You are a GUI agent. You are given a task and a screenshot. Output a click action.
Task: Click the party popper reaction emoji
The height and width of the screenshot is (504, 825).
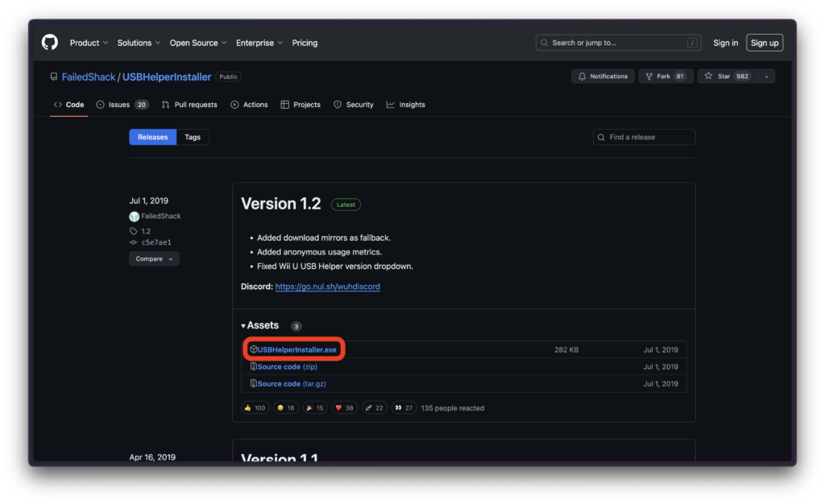click(x=309, y=408)
